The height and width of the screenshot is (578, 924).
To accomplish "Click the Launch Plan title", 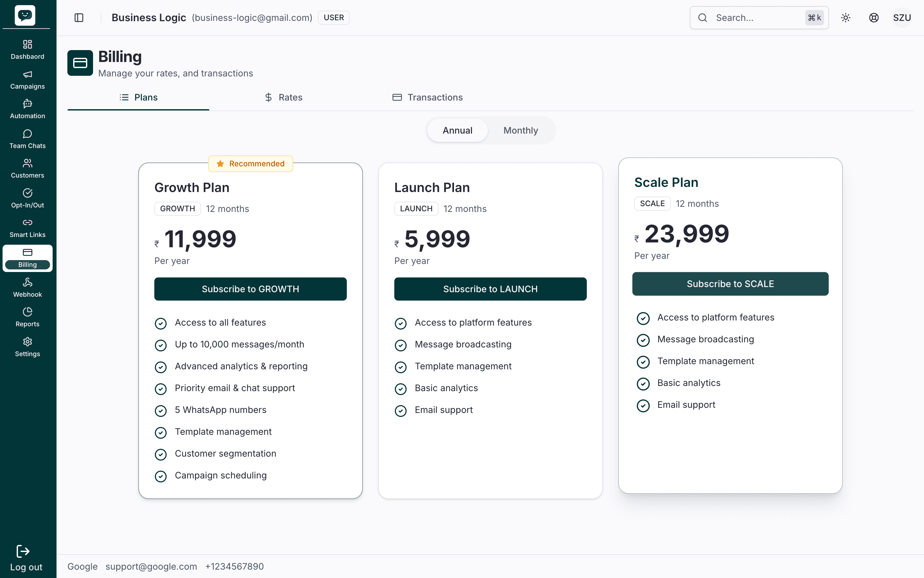I will (432, 188).
